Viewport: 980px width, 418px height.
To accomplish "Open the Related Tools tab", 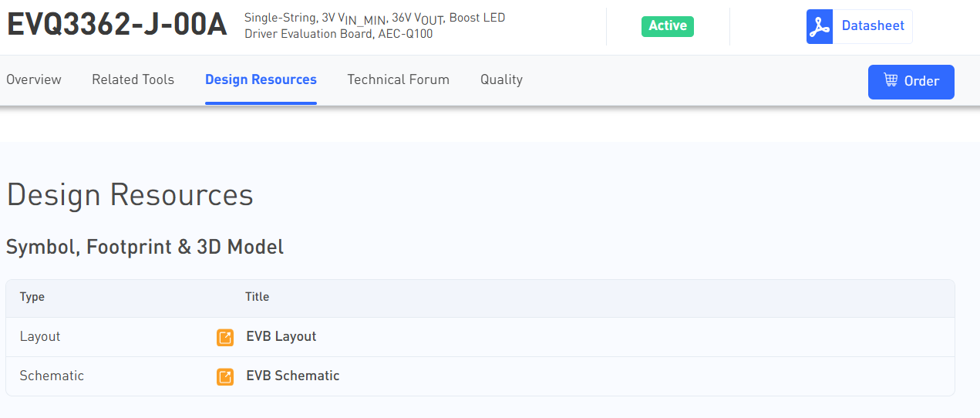I will 133,79.
